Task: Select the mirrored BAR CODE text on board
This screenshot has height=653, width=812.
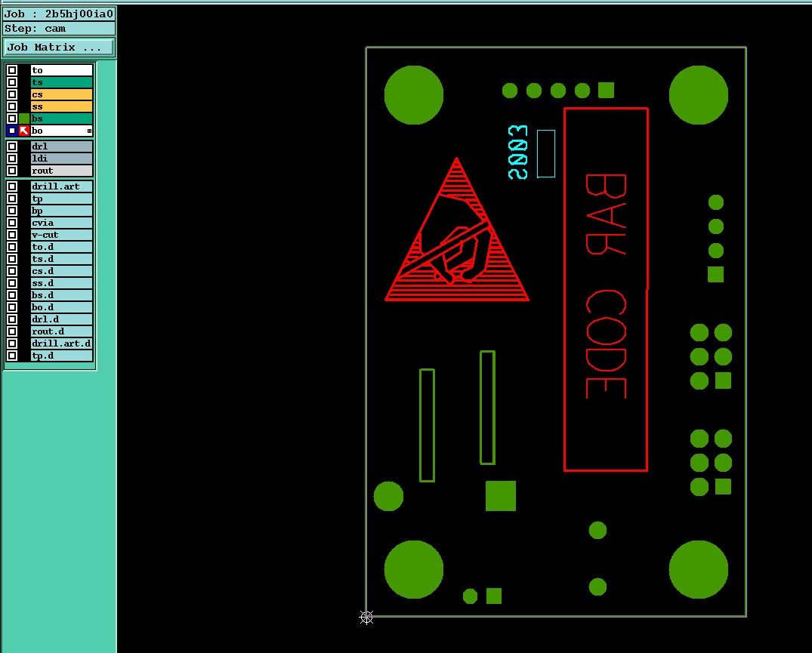Action: tap(606, 287)
